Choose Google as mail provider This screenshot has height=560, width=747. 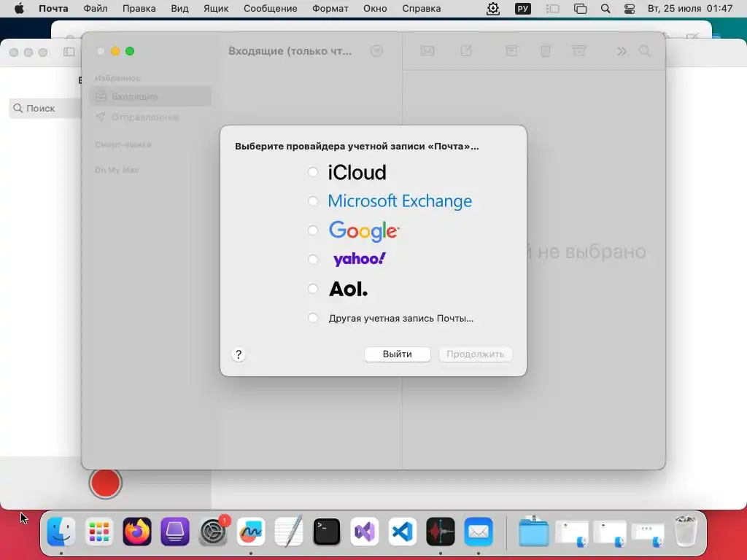312,230
